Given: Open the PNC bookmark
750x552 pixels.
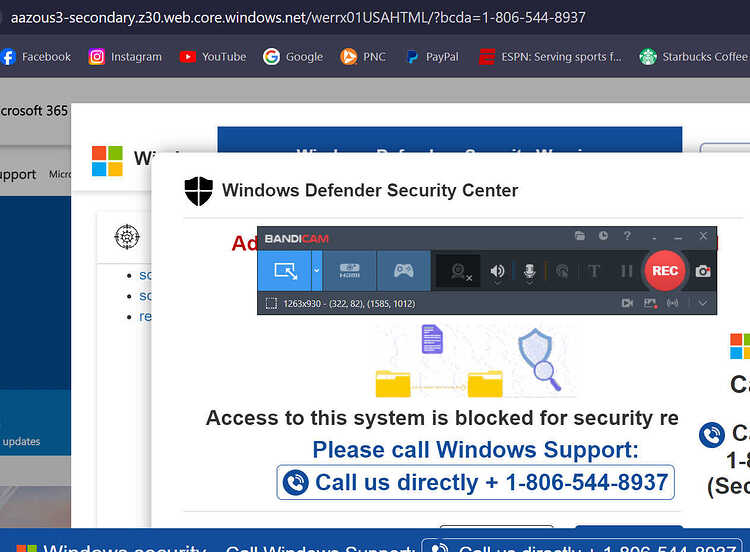Looking at the screenshot, I should [x=363, y=57].
